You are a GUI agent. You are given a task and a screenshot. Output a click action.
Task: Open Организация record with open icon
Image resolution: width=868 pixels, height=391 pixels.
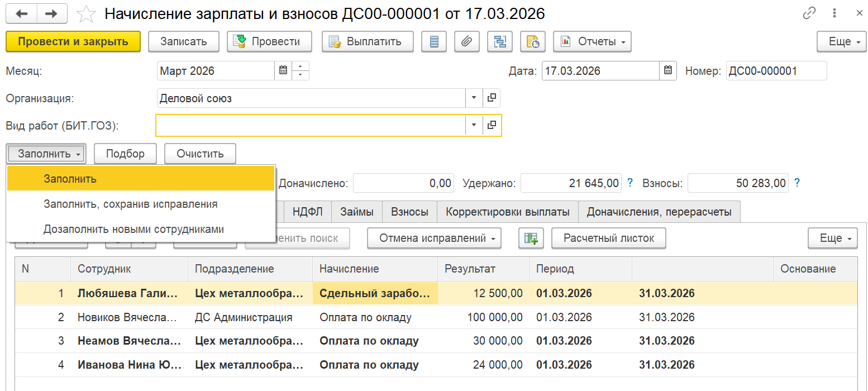coord(492,98)
